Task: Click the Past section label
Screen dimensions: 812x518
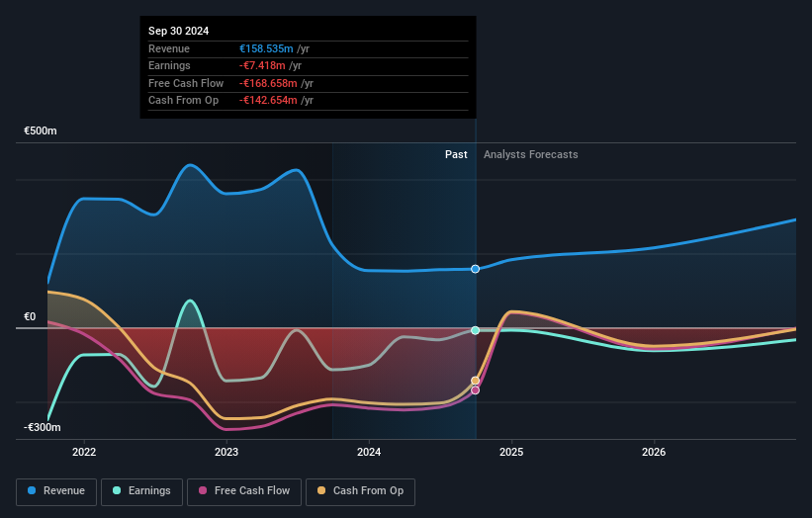Action: tap(456, 154)
